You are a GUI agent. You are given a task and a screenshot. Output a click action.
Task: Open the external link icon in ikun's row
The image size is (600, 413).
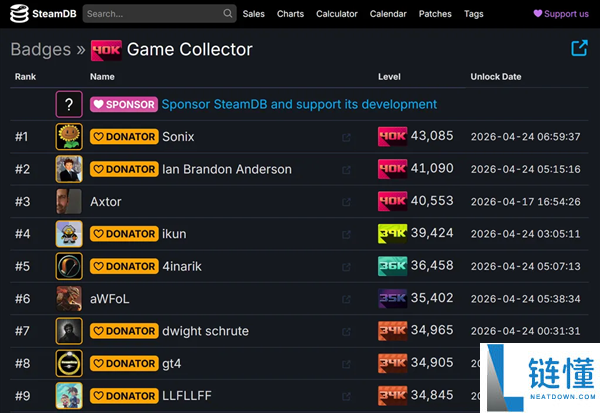coord(346,234)
